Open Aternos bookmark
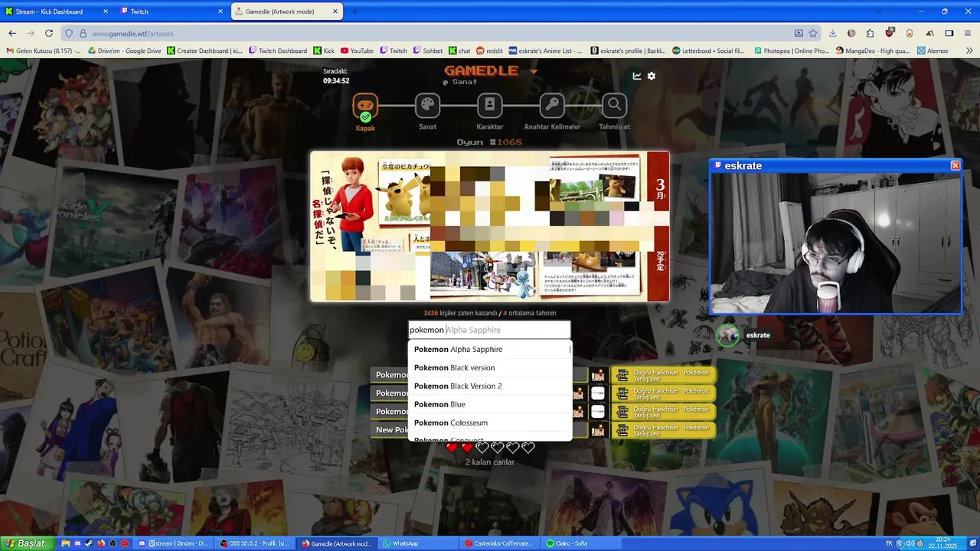The image size is (980, 551). [x=933, y=51]
